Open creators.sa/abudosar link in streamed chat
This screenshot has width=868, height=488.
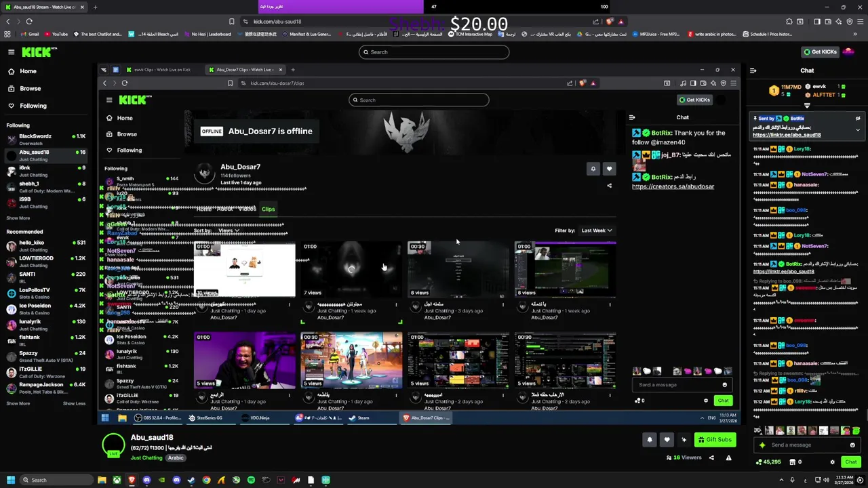[x=673, y=186]
